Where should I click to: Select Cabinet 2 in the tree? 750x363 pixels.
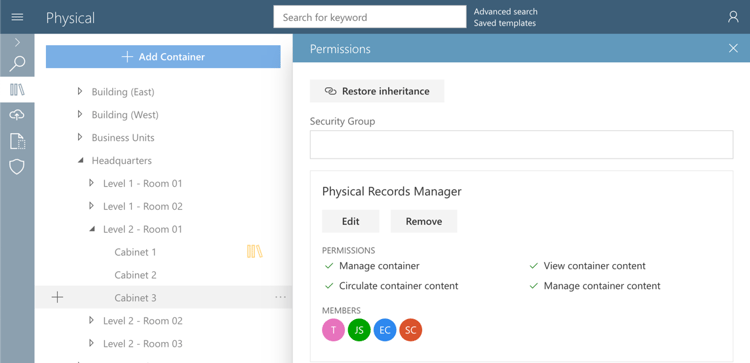pyautogui.click(x=135, y=275)
